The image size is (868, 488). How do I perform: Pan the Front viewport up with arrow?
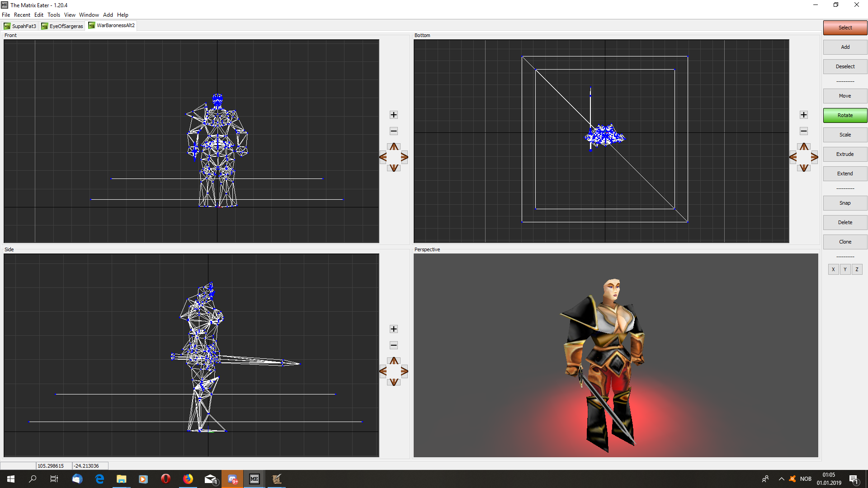pyautogui.click(x=394, y=146)
